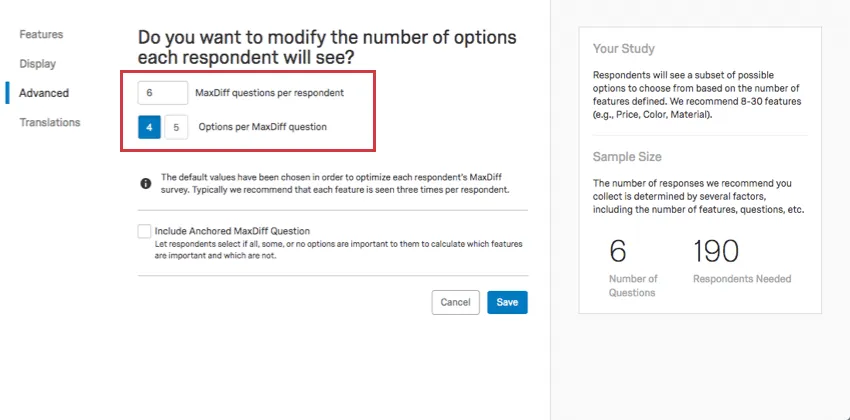Click the Sample Size heading
The image size is (850, 420).
point(627,157)
